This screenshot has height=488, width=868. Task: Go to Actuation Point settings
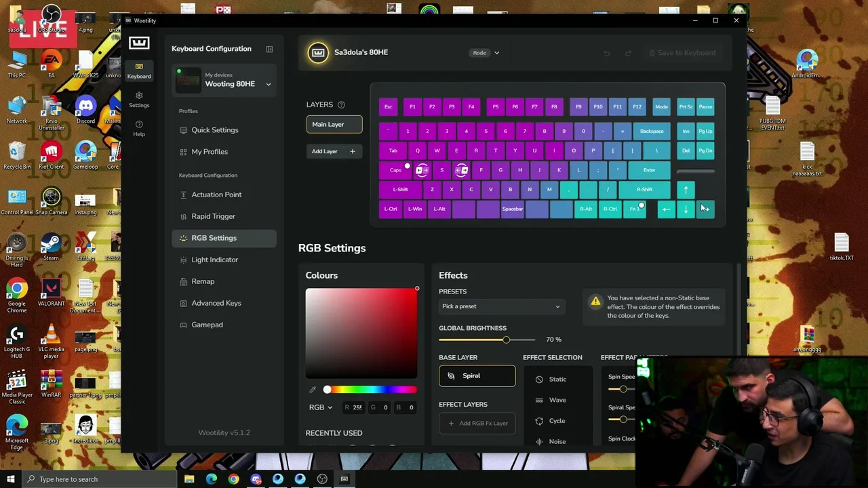(x=224, y=195)
